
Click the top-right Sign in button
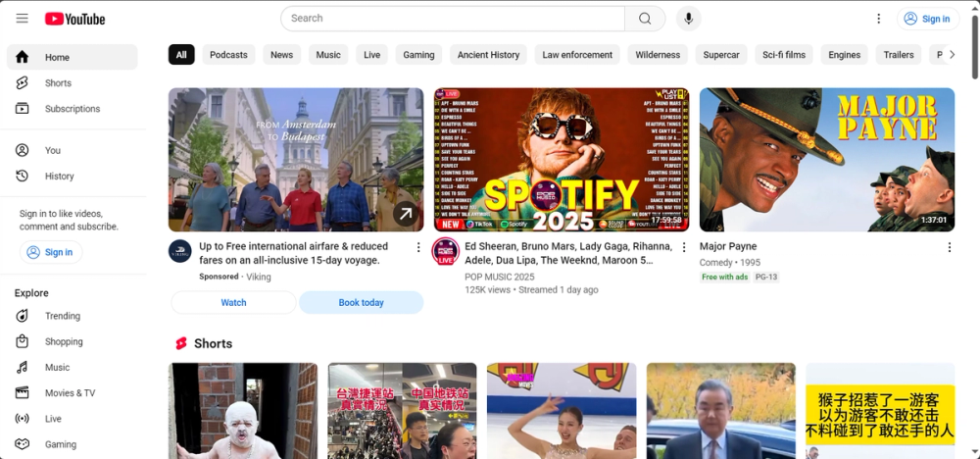click(x=927, y=19)
